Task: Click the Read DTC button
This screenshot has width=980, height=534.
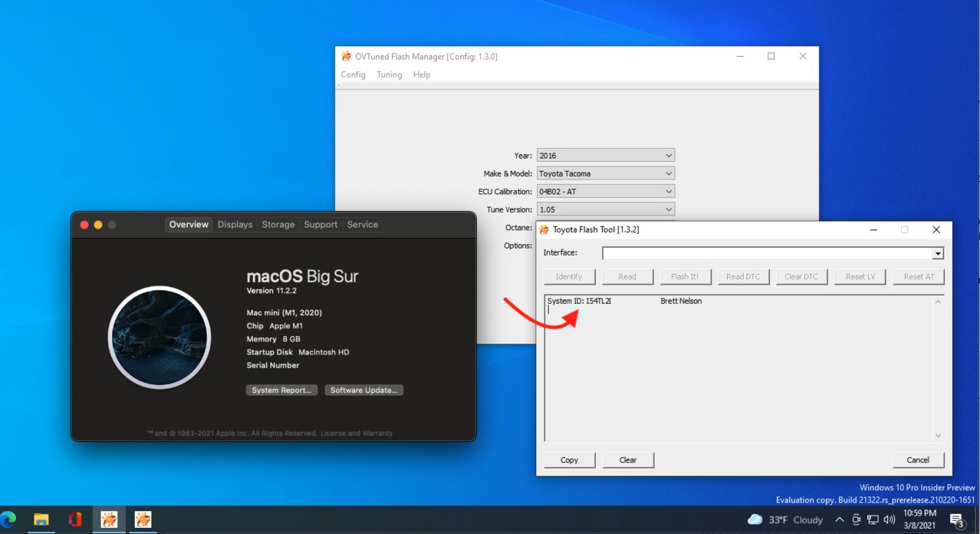Action: click(743, 276)
